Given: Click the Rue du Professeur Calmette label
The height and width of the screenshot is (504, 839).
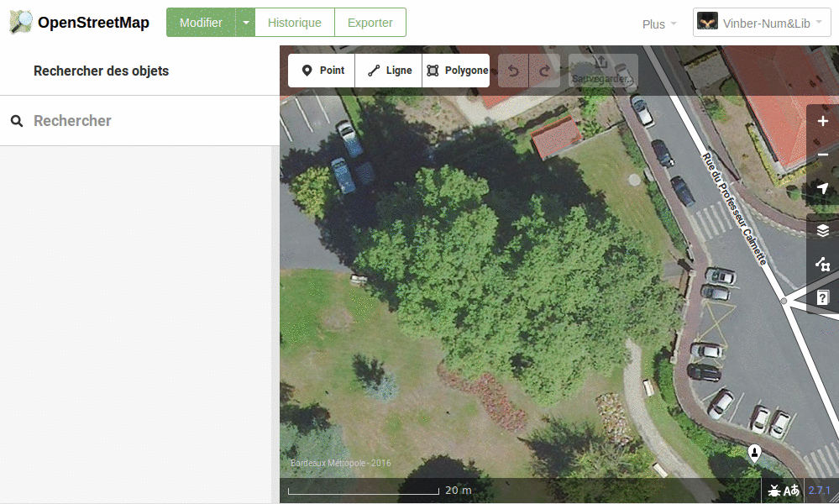Looking at the screenshot, I should click(x=734, y=208).
